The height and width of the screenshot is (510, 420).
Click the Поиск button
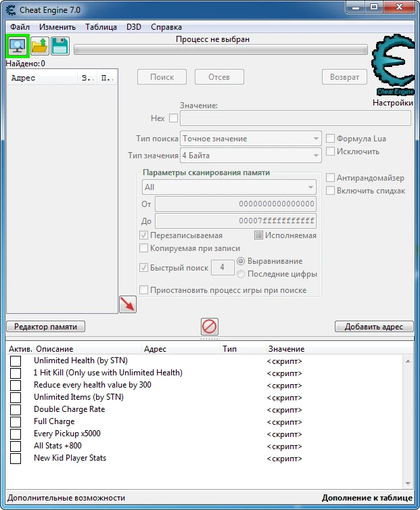click(x=162, y=77)
